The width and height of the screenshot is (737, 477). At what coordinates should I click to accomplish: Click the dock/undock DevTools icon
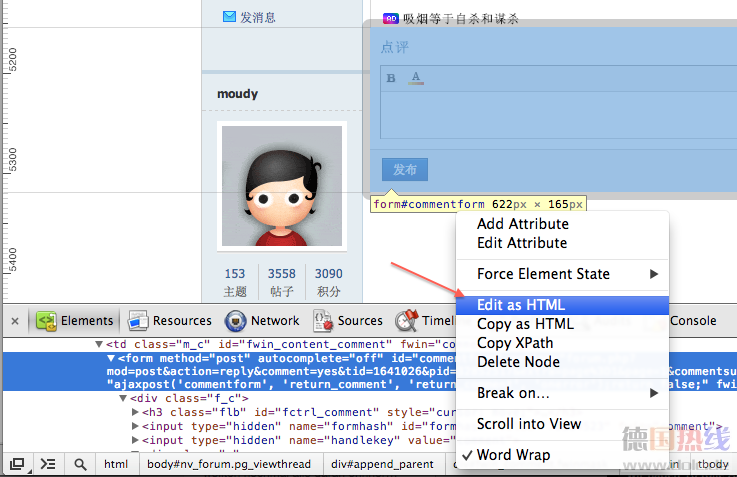pyautogui.click(x=17, y=464)
